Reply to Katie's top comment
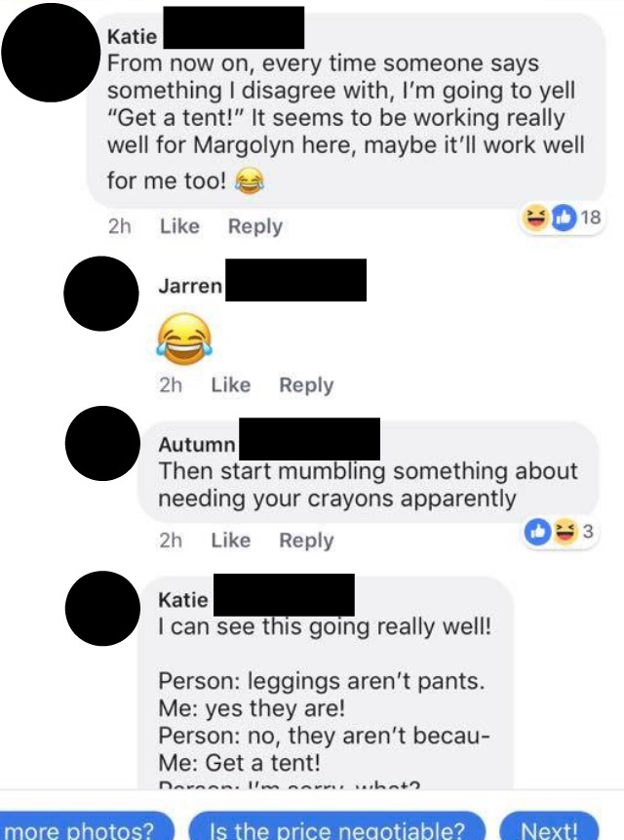The width and height of the screenshot is (624, 840). pos(255,226)
